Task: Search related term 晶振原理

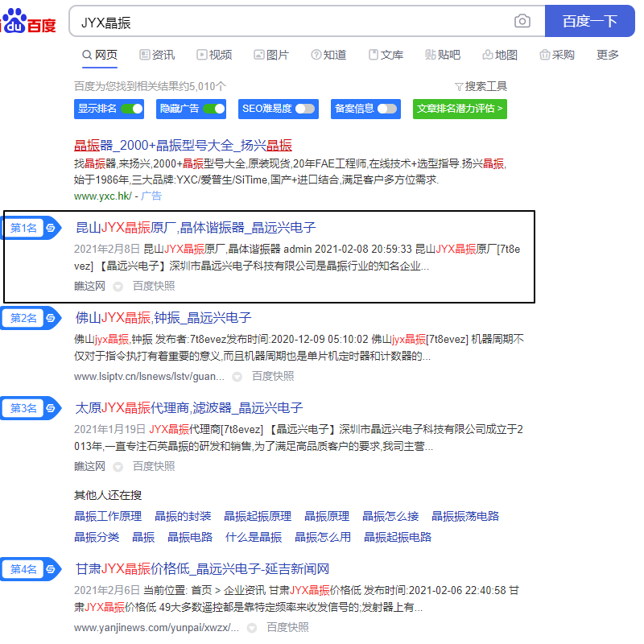Action: pyautogui.click(x=327, y=516)
